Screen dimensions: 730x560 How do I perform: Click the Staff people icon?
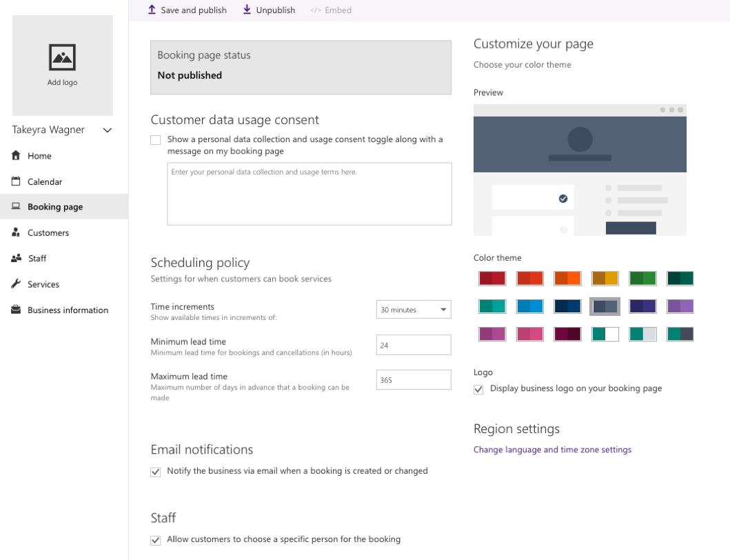coord(17,258)
